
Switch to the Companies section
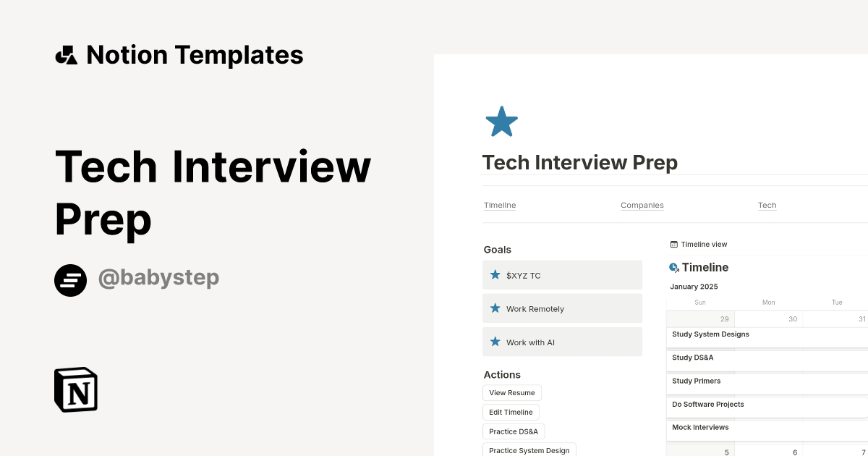click(x=642, y=205)
